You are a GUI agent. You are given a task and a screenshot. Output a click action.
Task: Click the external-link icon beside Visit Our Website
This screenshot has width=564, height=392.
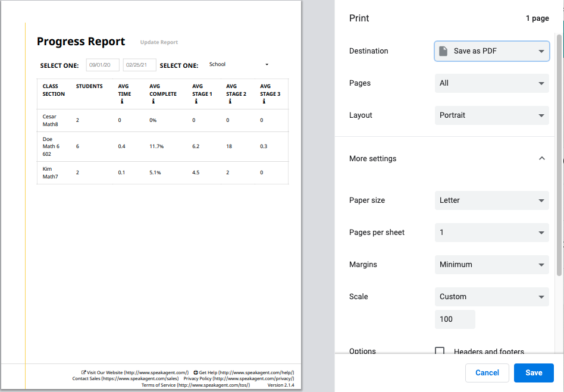click(x=83, y=371)
